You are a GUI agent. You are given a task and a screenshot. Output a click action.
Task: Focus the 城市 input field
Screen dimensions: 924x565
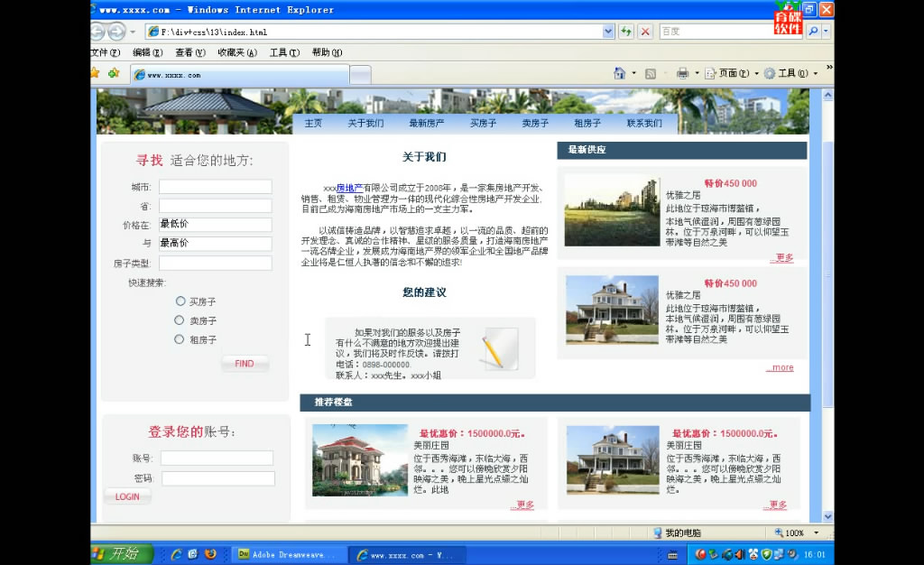[x=215, y=187]
